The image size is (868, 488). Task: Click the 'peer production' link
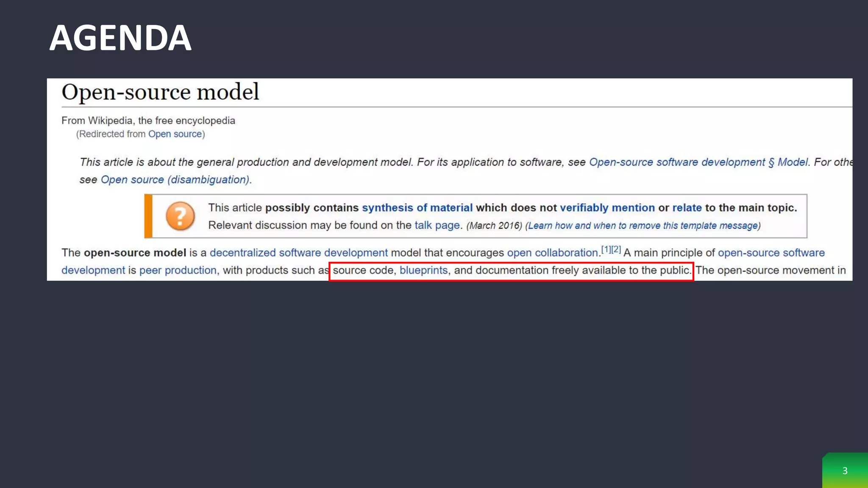[178, 270]
